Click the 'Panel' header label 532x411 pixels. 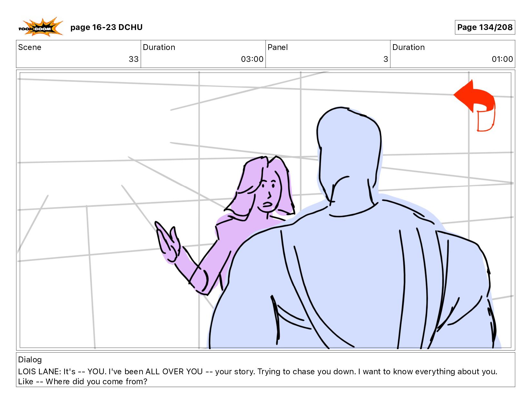click(x=278, y=47)
